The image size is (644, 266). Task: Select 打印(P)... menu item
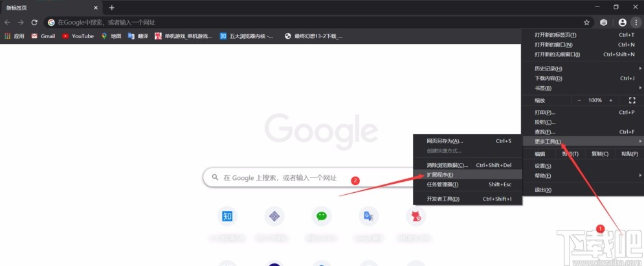(582, 113)
